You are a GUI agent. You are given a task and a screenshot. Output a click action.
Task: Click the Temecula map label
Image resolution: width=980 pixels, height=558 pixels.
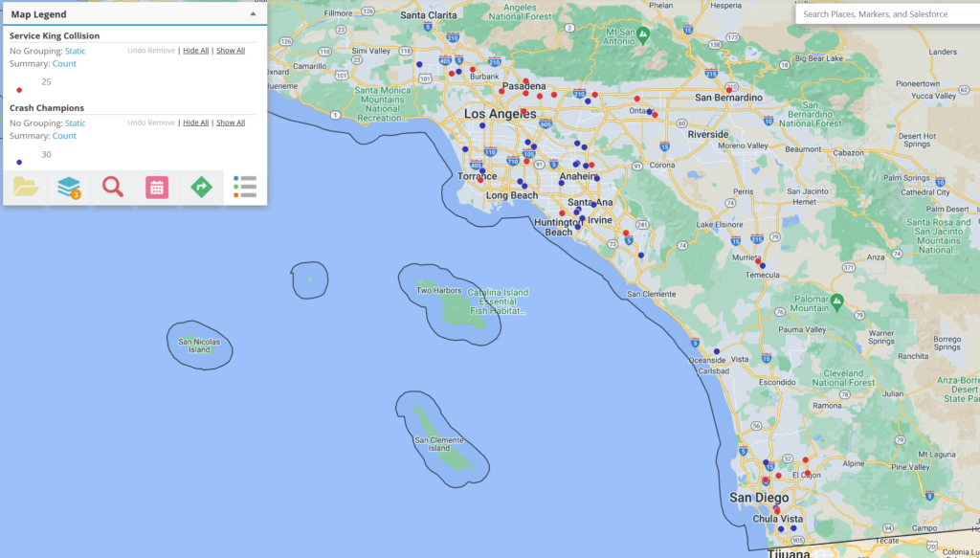[763, 275]
